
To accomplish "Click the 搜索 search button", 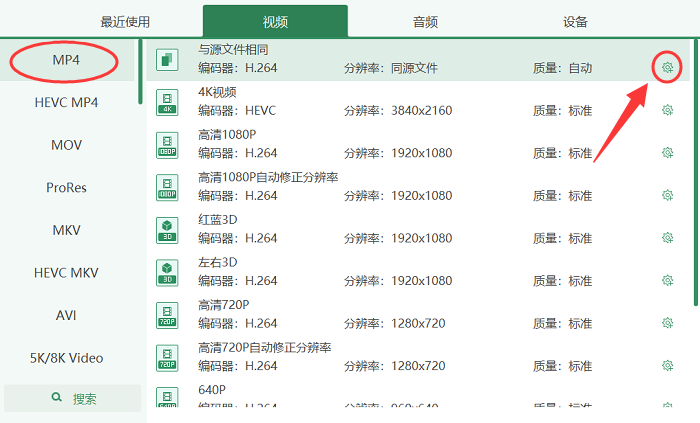I will tap(72, 399).
